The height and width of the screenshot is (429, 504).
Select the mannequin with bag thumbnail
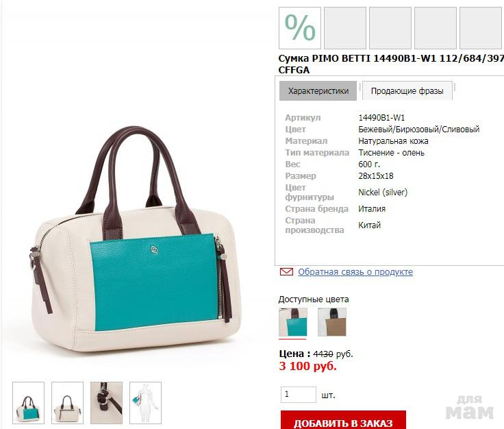(145, 403)
